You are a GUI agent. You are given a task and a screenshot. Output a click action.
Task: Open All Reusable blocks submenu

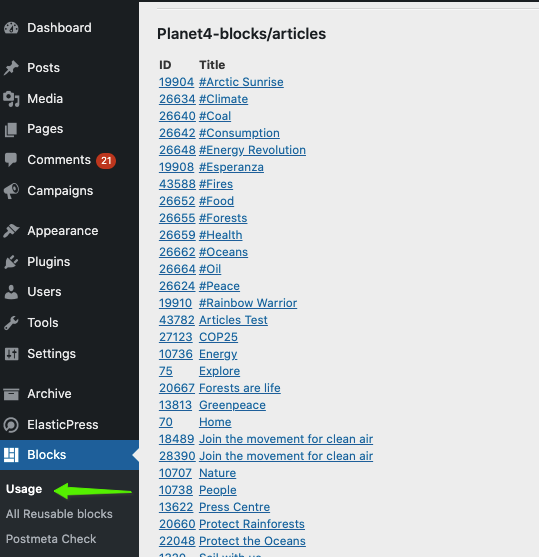(59, 514)
